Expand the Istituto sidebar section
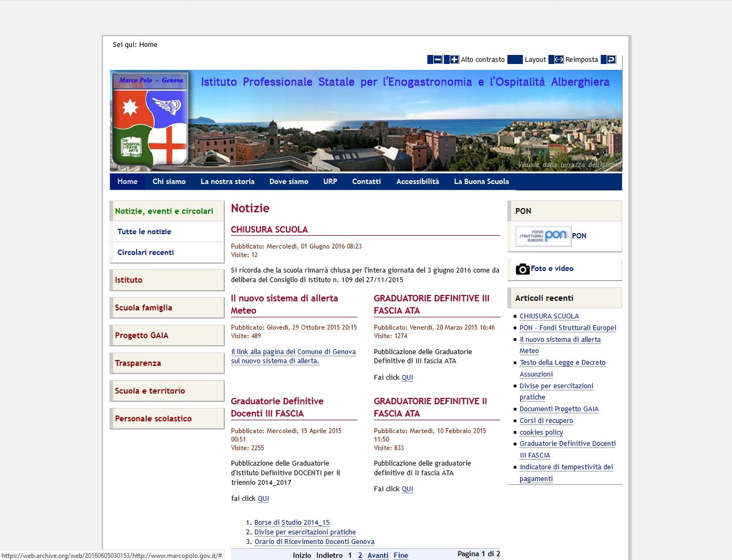732x560 pixels. (x=167, y=279)
